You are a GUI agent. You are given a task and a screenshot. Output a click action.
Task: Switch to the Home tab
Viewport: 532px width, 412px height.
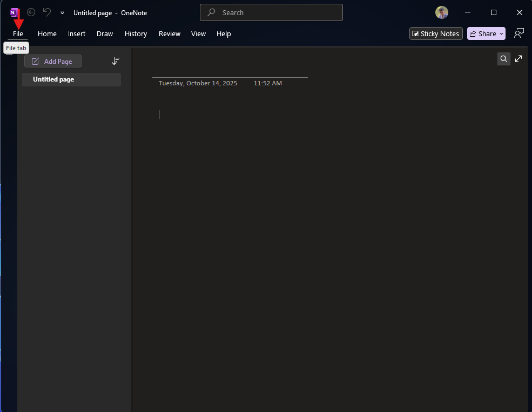pos(47,33)
